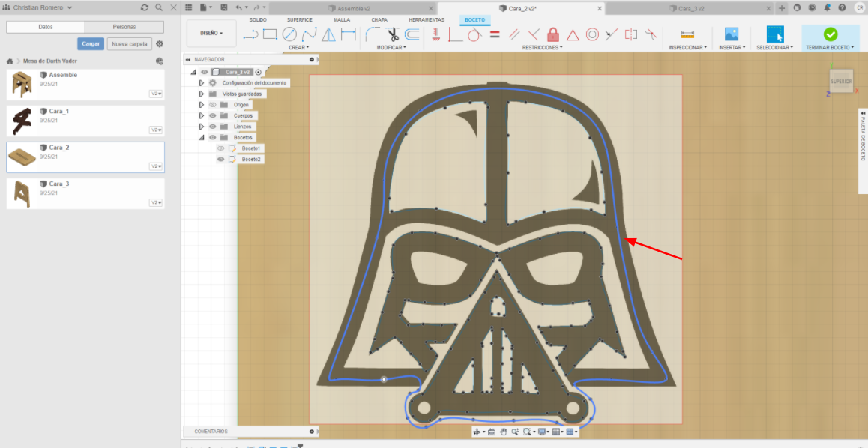The image size is (868, 448).
Task: Apply the Equal constraint
Action: point(495,35)
